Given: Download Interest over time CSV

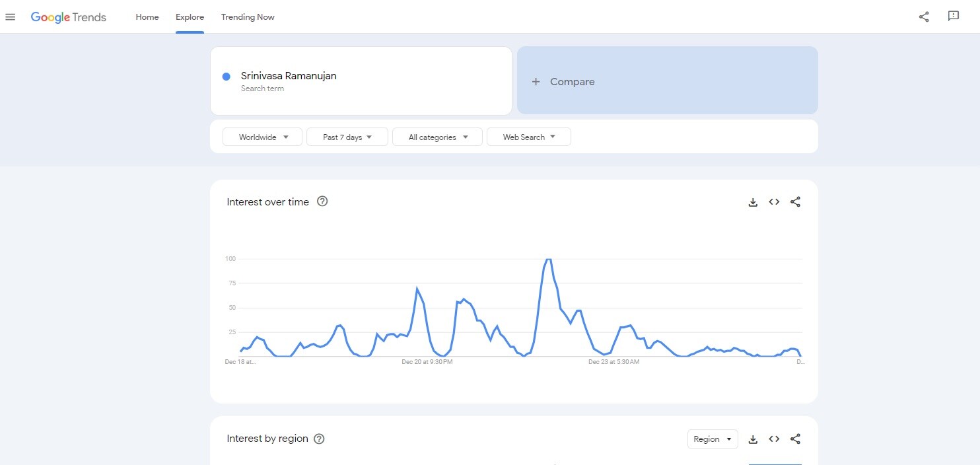Looking at the screenshot, I should point(753,202).
